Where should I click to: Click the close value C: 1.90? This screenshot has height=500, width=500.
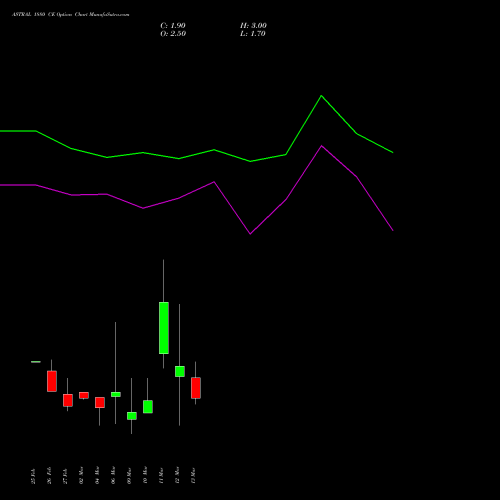(173, 26)
